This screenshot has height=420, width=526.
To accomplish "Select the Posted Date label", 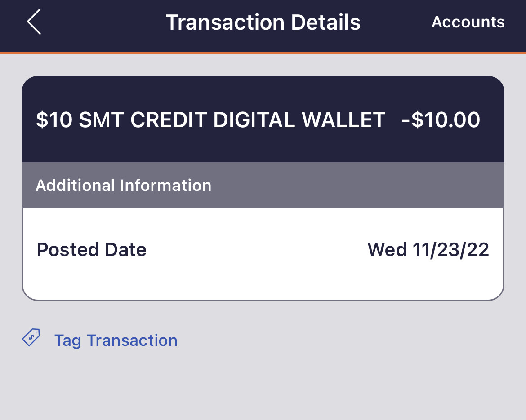I will pos(92,250).
